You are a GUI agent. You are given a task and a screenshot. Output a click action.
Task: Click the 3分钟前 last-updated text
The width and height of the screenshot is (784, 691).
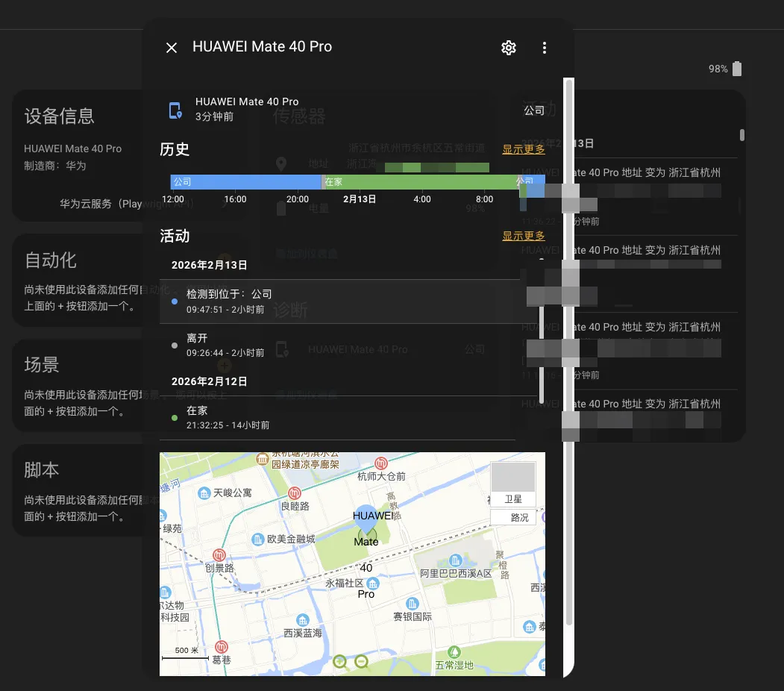point(215,116)
